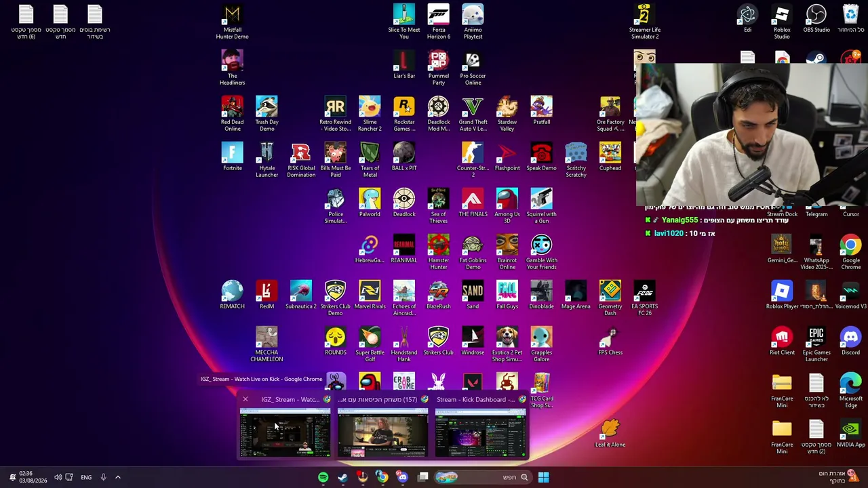Screen dimensions: 868x488
Task: Select the Epic Games Launcher icon
Action: tap(816, 344)
